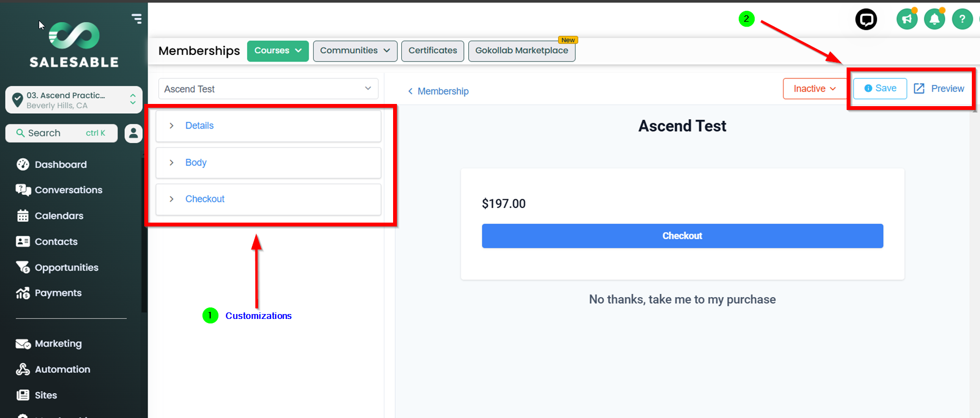Switch account via 03. Ascend Practic... selector
The image size is (980, 418).
pyautogui.click(x=74, y=100)
